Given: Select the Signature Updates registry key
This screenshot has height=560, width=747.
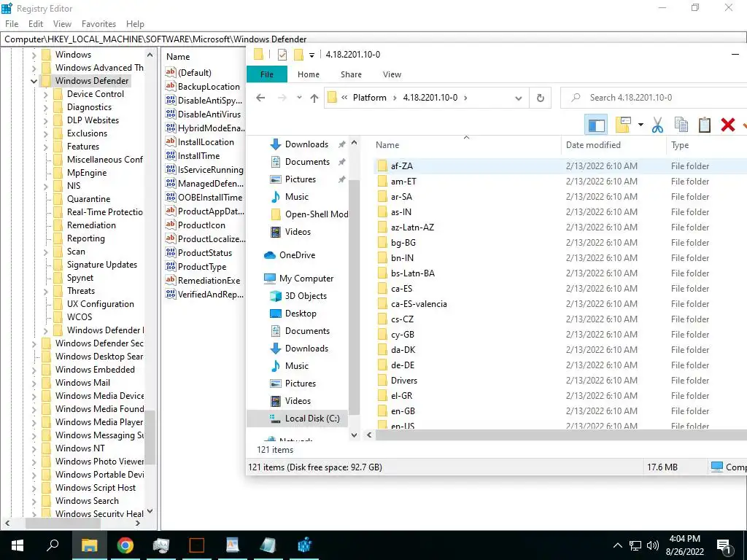Looking at the screenshot, I should 101,265.
